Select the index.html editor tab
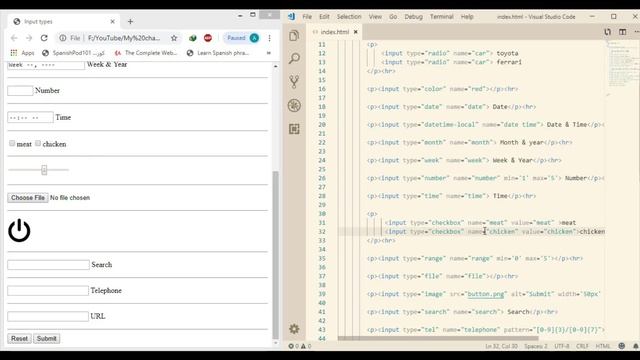640x360 pixels. [335, 32]
